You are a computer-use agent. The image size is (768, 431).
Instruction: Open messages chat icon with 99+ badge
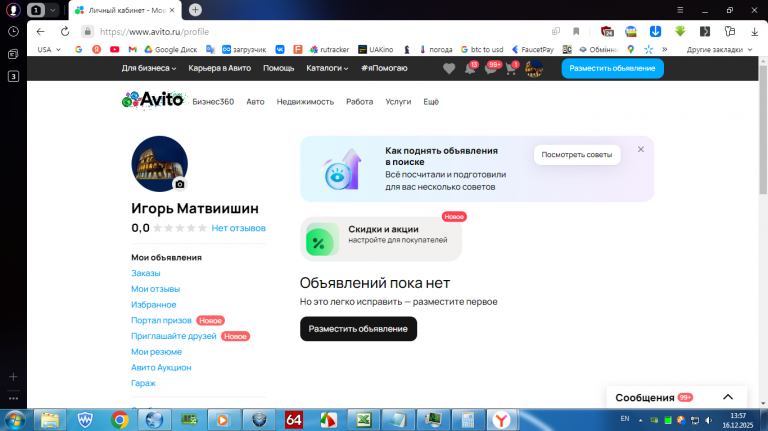(491, 69)
